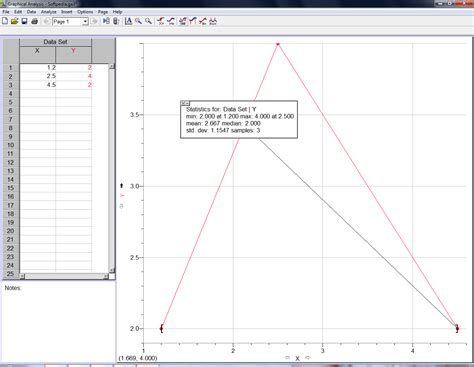Select row header 3 in the table
474x367 pixels.
(x=11, y=85)
